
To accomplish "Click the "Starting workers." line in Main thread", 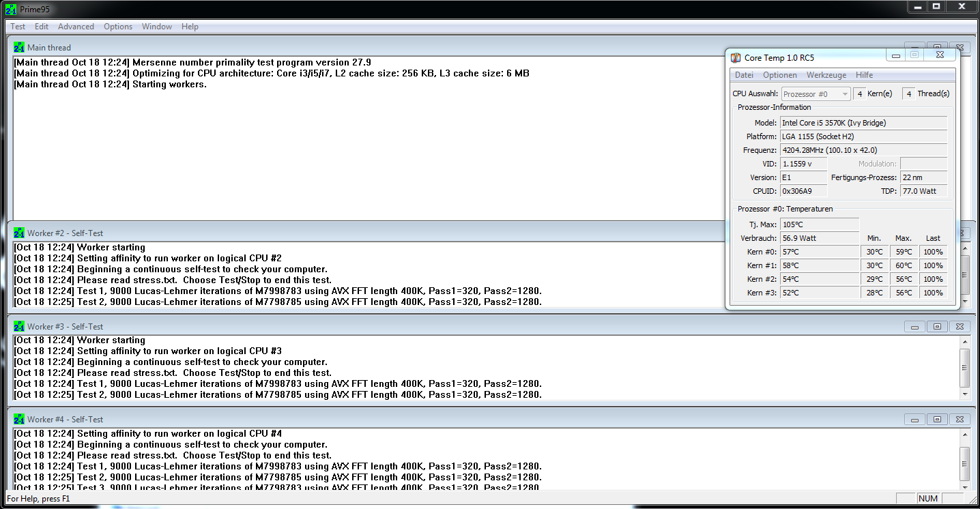I will (x=110, y=85).
